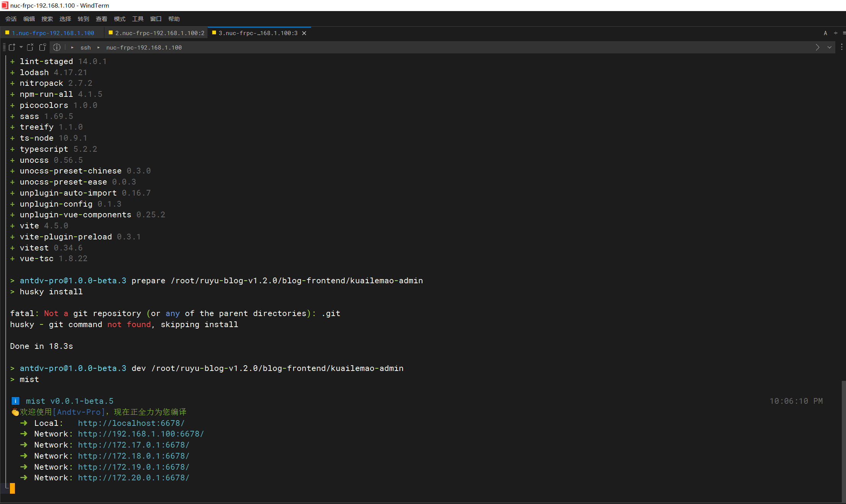Open the vertical three-dots toolbar menu
Image resolution: width=846 pixels, height=504 pixels.
[x=841, y=47]
